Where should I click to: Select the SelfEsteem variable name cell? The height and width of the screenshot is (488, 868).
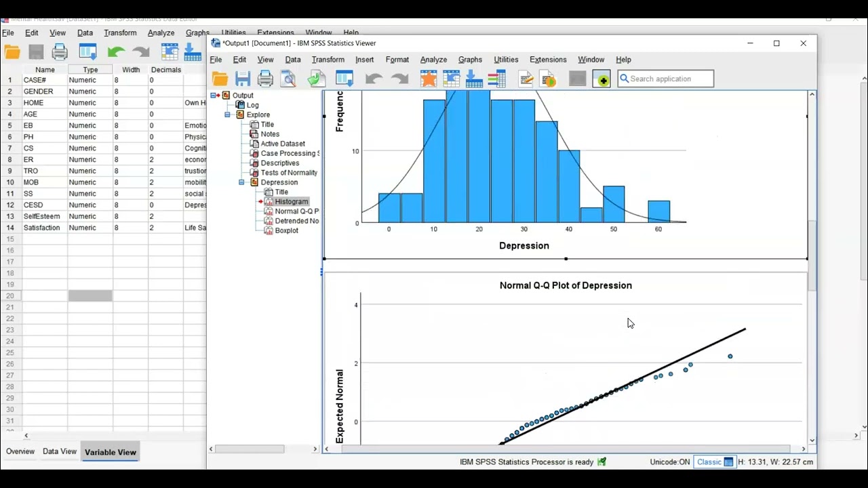[x=45, y=216]
